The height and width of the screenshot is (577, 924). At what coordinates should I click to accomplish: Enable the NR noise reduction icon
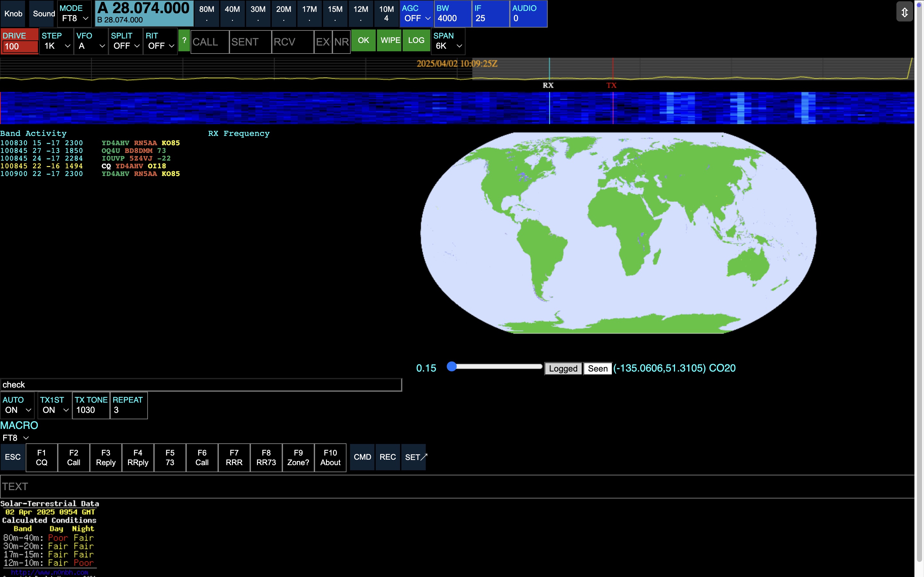click(342, 42)
